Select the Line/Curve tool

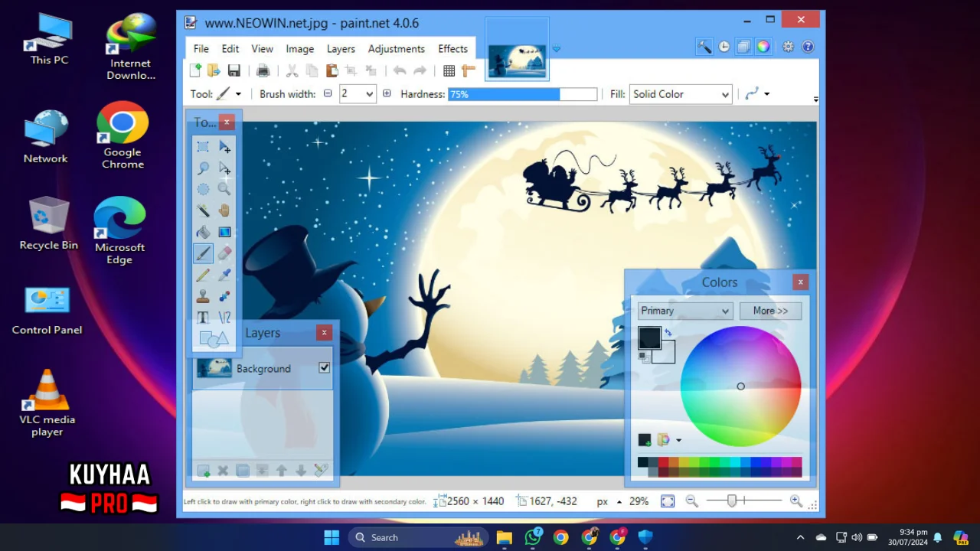pos(224,318)
